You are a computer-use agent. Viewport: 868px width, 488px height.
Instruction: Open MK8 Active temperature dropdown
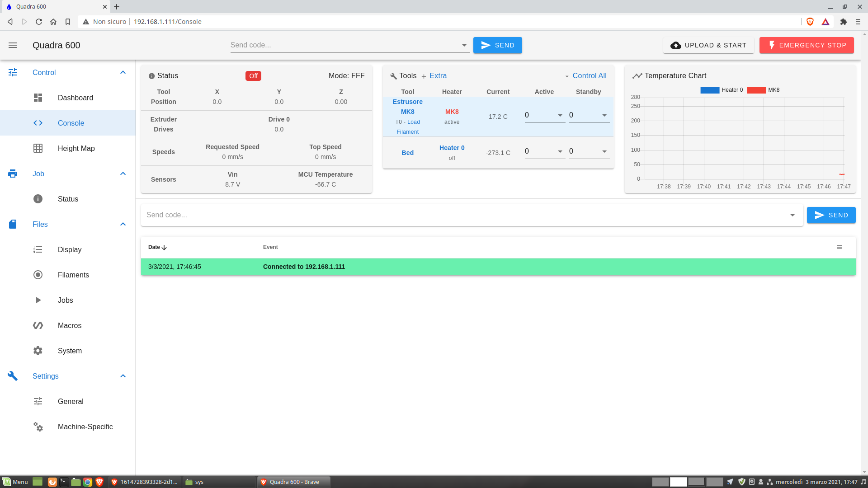560,115
